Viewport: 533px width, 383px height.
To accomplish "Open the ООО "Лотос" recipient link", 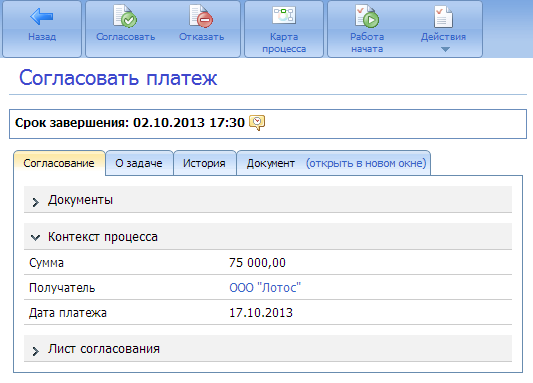I will tap(265, 288).
